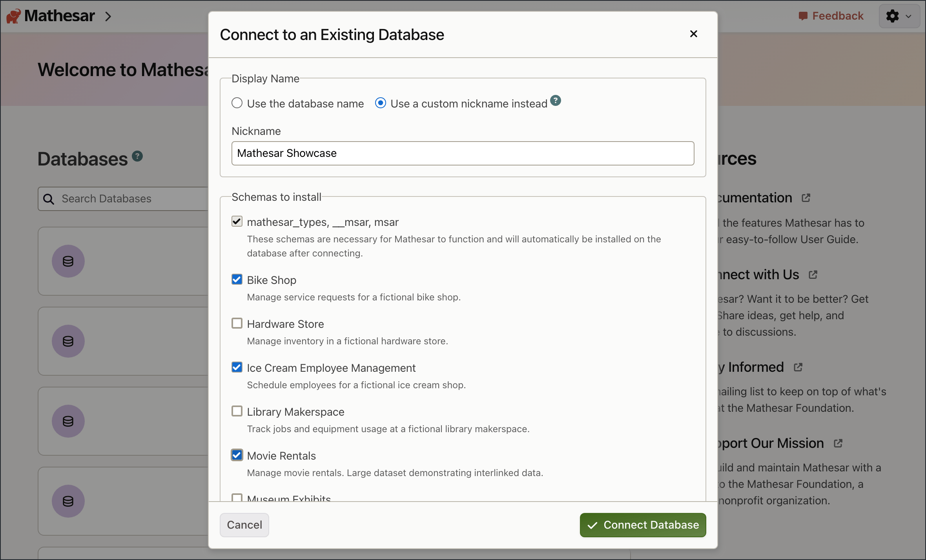Screen dimensions: 926x560
Task: Click the 'Bike Shop' schema label
Action: point(272,280)
